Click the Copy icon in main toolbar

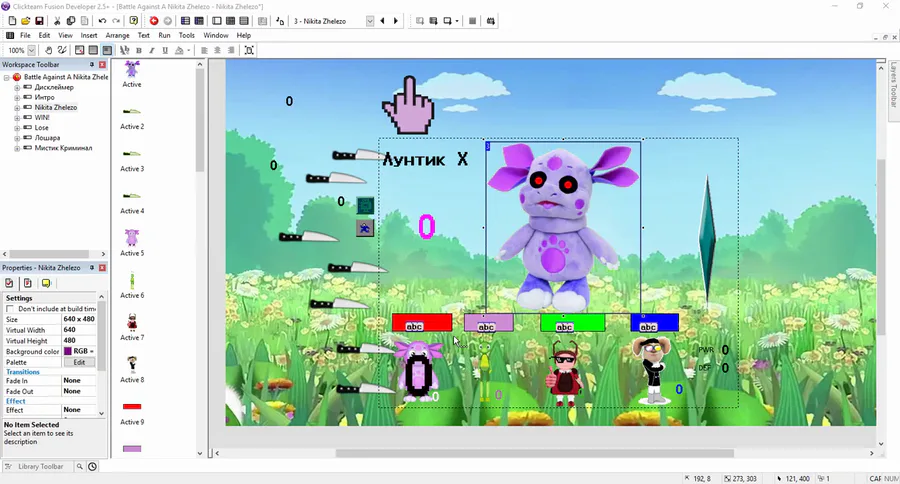[71, 21]
